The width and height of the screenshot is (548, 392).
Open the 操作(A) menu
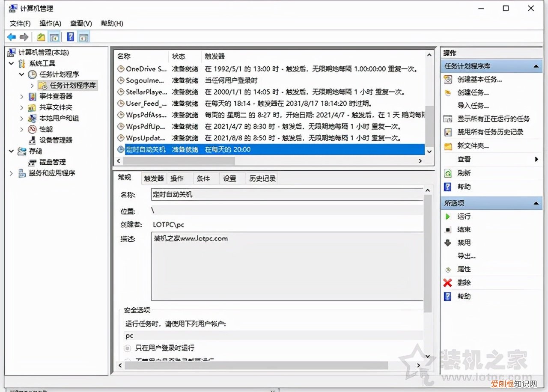(x=50, y=23)
